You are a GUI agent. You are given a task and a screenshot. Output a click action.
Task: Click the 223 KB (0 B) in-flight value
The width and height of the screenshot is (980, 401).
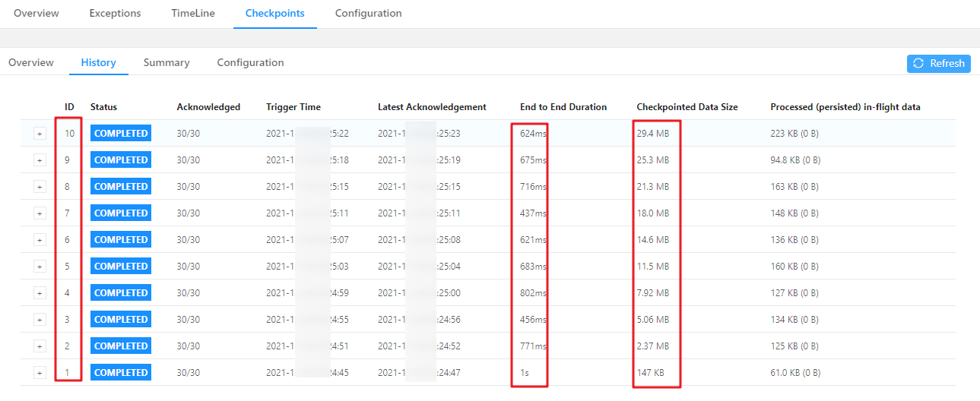[793, 134]
